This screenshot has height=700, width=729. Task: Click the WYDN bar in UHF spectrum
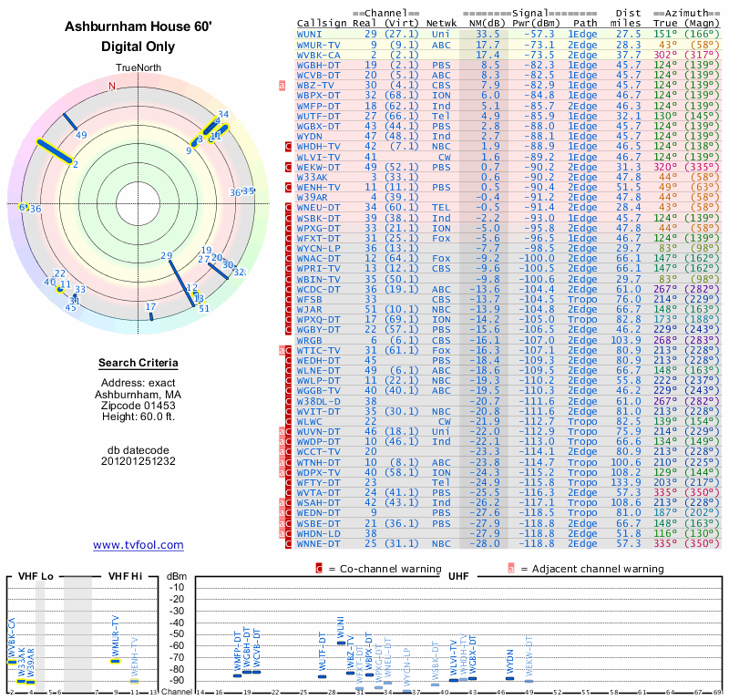tap(510, 678)
